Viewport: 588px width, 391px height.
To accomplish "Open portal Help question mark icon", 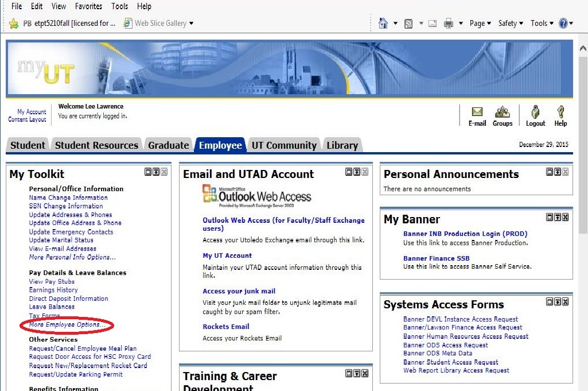I will (x=560, y=112).
